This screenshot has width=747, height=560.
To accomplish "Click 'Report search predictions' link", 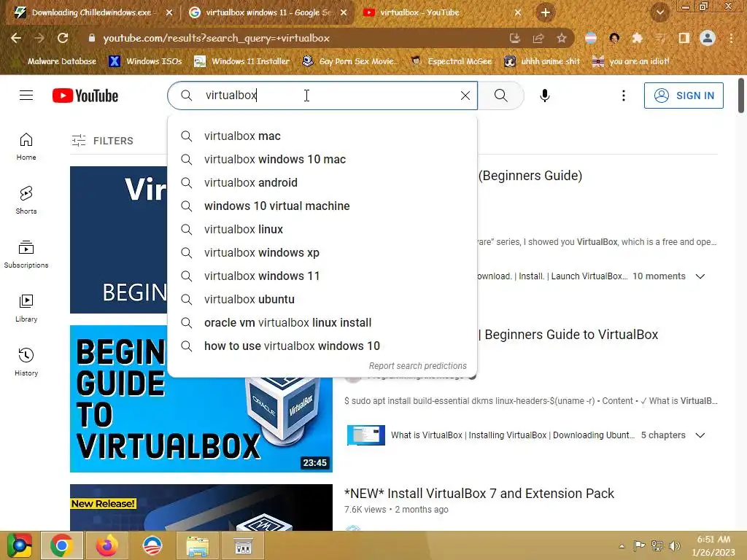I will [x=417, y=366].
